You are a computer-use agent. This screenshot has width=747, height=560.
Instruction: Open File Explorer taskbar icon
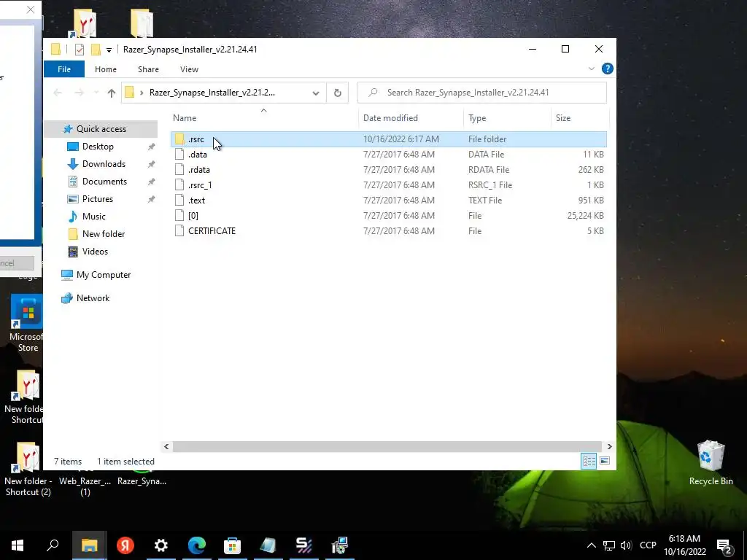coord(89,545)
